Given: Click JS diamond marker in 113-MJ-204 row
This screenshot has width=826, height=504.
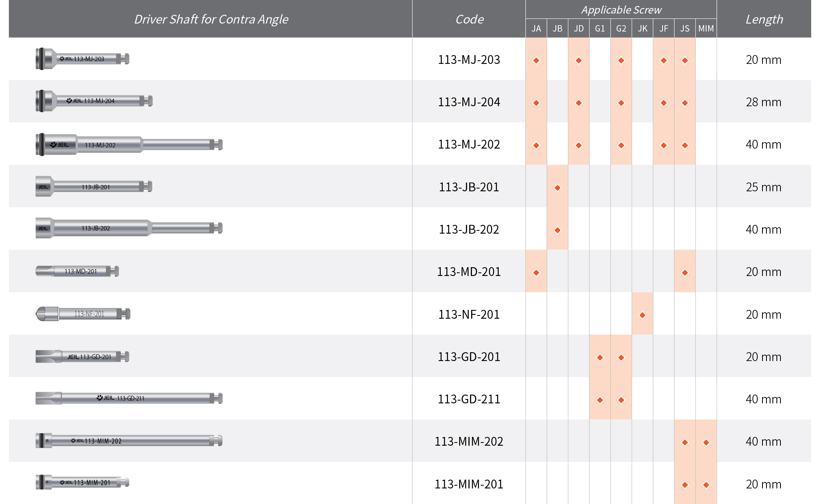Looking at the screenshot, I should 685,103.
